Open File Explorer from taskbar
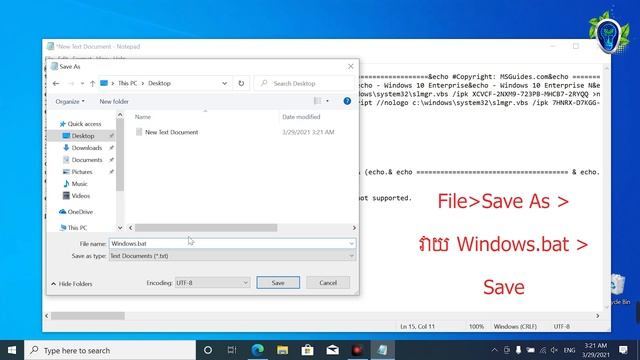The width and height of the screenshot is (640, 360). click(x=282, y=350)
